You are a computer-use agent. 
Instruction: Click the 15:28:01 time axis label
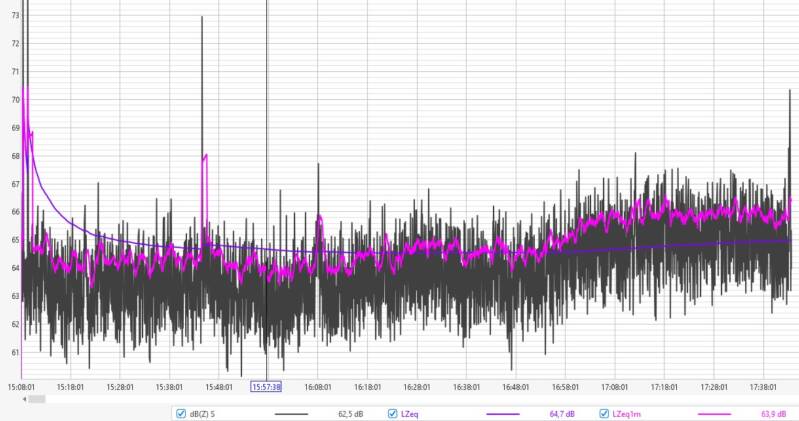[120, 387]
